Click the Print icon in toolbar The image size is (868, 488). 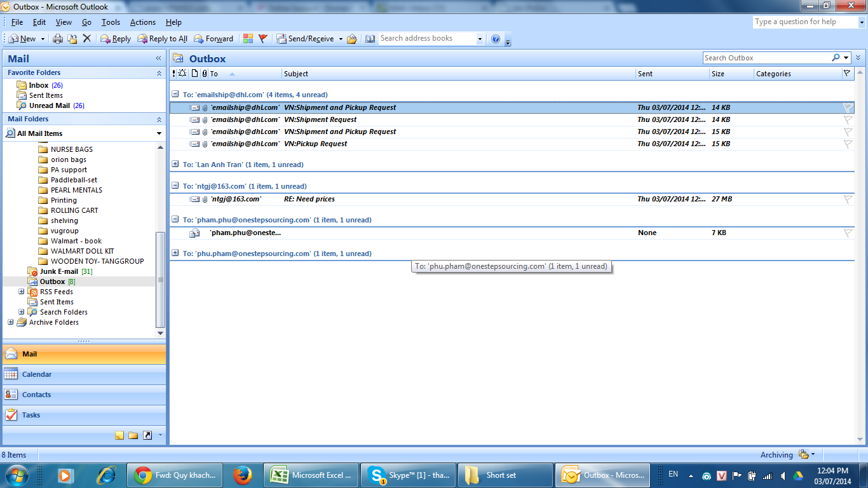[58, 39]
